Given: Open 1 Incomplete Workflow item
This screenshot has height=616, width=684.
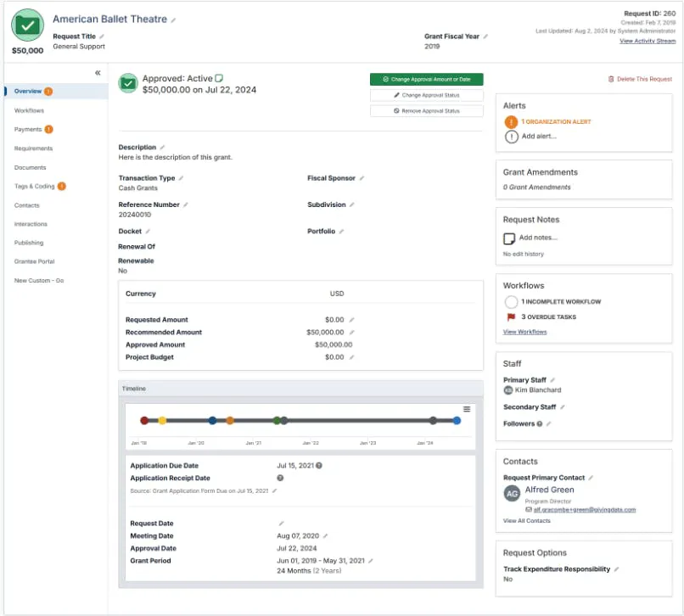Looking at the screenshot, I should pyautogui.click(x=561, y=302).
